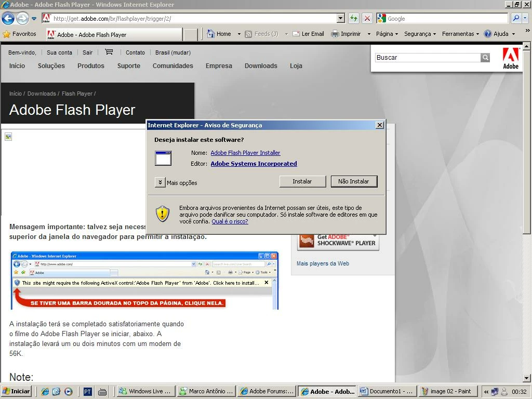Click the shopping cart icon
Viewport: 532px width, 399px height.
(x=109, y=52)
